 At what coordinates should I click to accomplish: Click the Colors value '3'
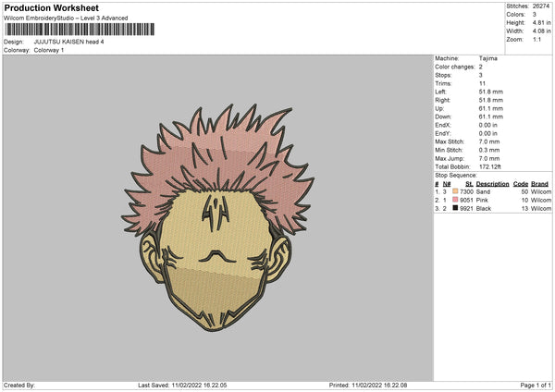(x=534, y=15)
